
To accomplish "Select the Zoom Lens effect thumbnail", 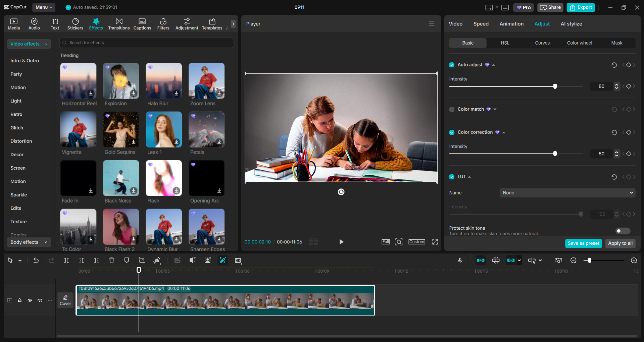I will click(206, 81).
